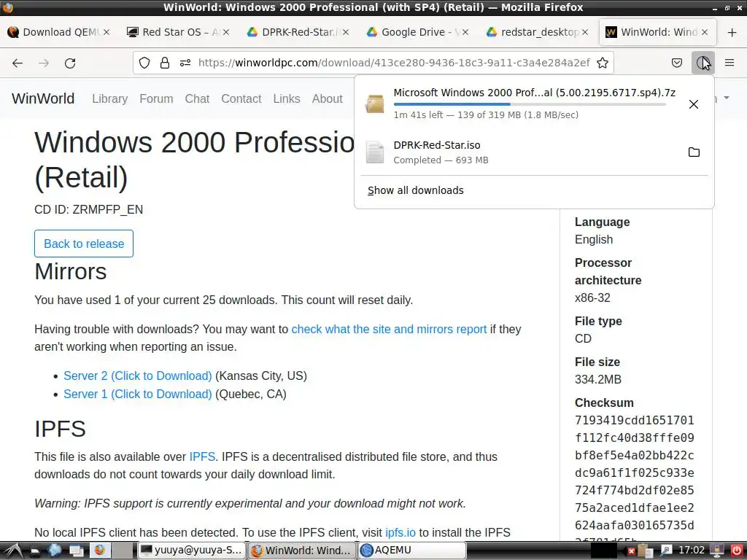Switch to the yuuya terminal taskbar window
The width and height of the screenshot is (747, 560).
coord(192,551)
